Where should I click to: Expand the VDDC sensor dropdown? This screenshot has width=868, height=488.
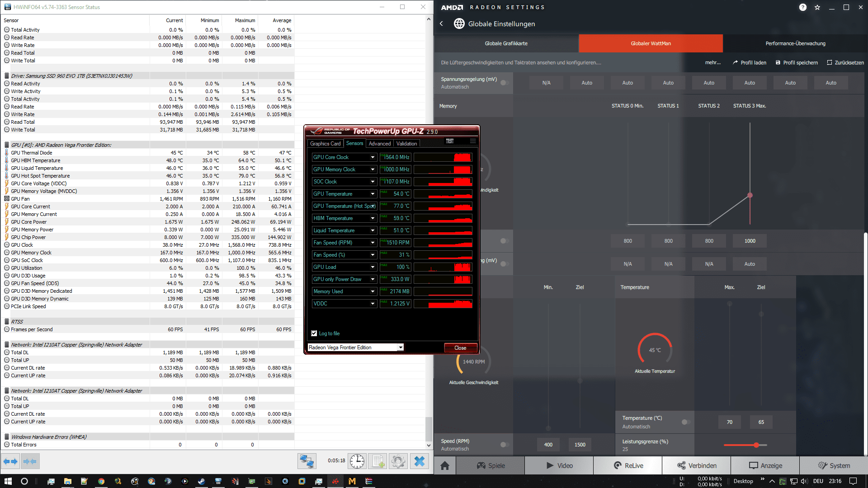pos(373,304)
